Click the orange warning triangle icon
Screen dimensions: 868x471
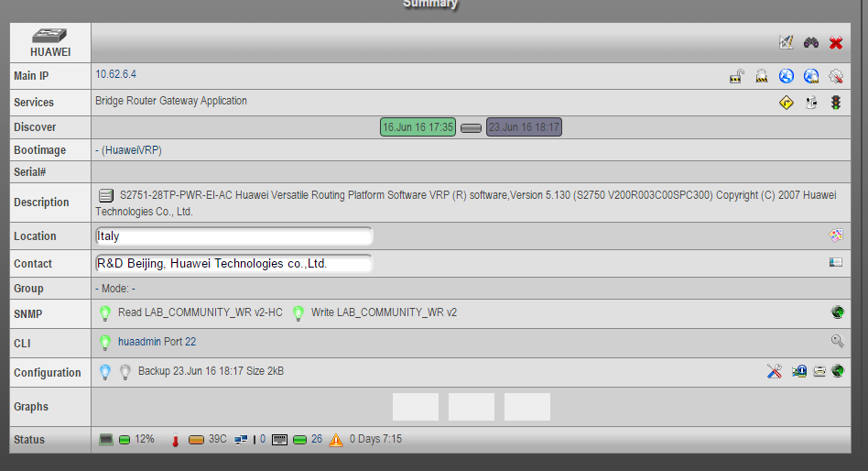pyautogui.click(x=336, y=440)
